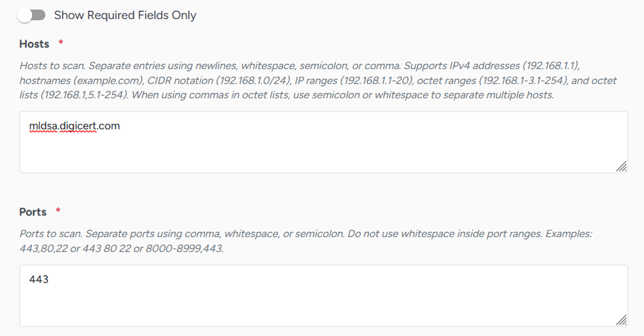The width and height of the screenshot is (644, 336).
Task: Click the resize grip of Ports field
Action: (x=621, y=319)
